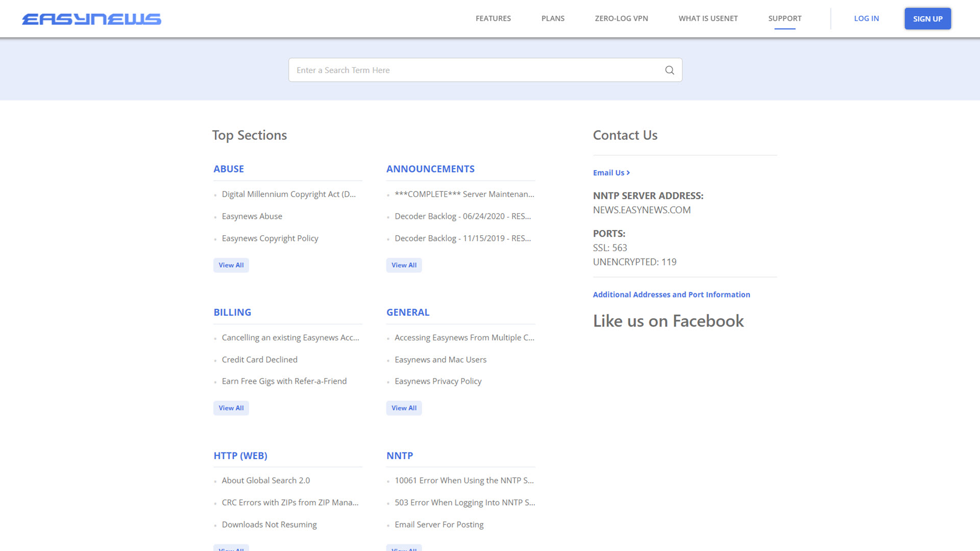Click the search magnifier icon
The width and height of the screenshot is (980, 551).
point(670,70)
